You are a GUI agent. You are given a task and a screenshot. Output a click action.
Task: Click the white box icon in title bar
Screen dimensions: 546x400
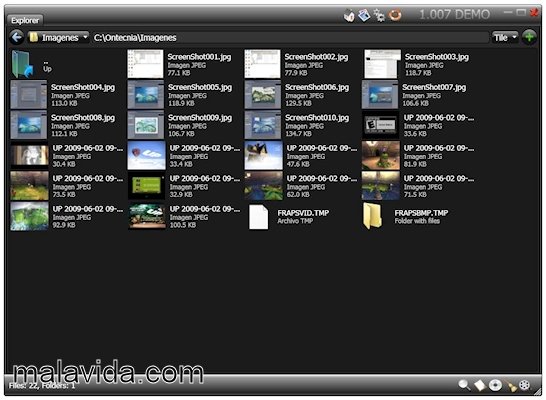(x=349, y=15)
